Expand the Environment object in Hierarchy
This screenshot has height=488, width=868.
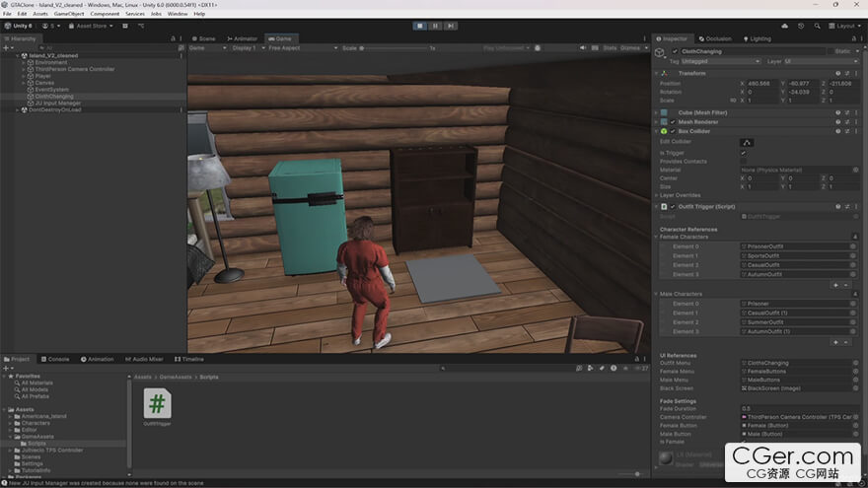(x=24, y=62)
